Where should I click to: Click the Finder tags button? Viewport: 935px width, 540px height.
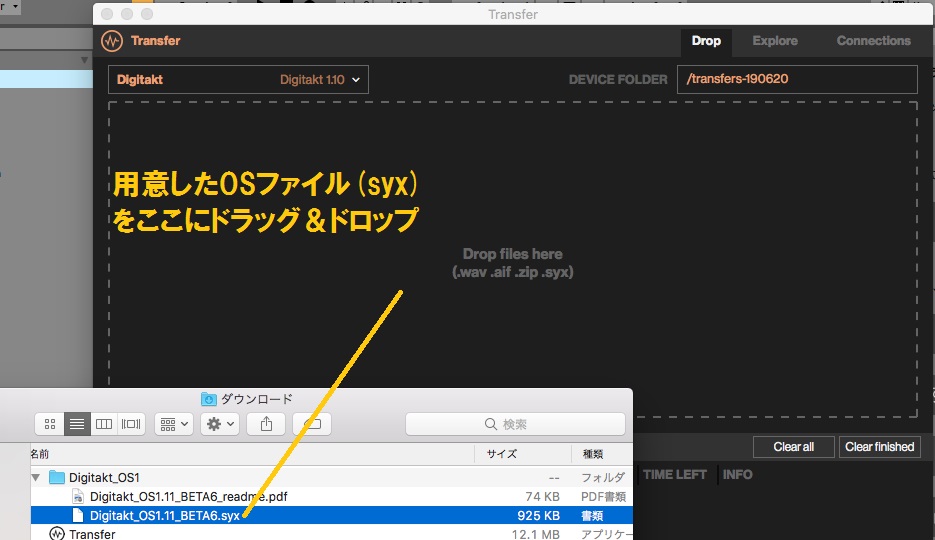(312, 424)
